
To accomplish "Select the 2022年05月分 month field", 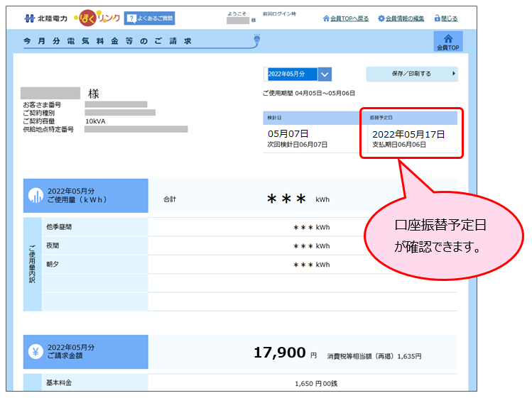I will tap(291, 74).
